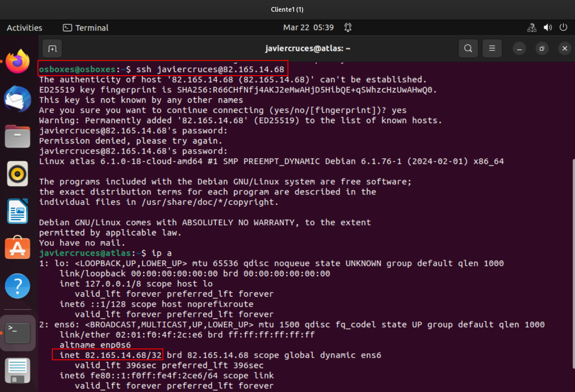Click the 'ip a' command text
This screenshot has height=392, width=575.
162,253
